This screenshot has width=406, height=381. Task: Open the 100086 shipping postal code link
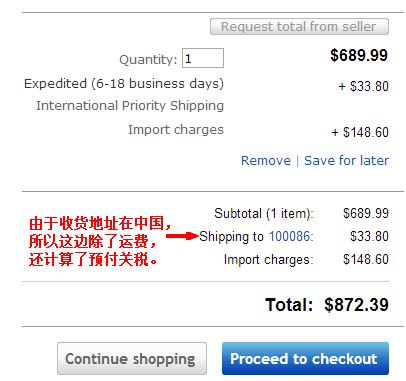[290, 236]
